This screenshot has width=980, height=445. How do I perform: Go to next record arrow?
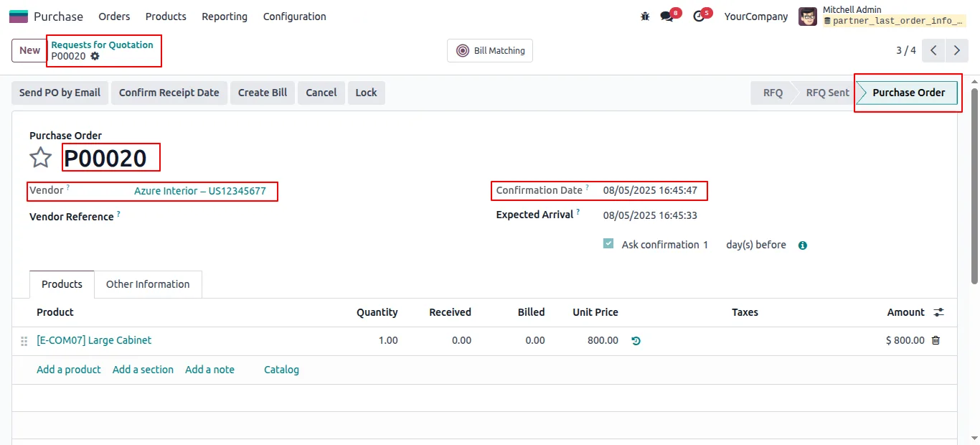point(957,50)
